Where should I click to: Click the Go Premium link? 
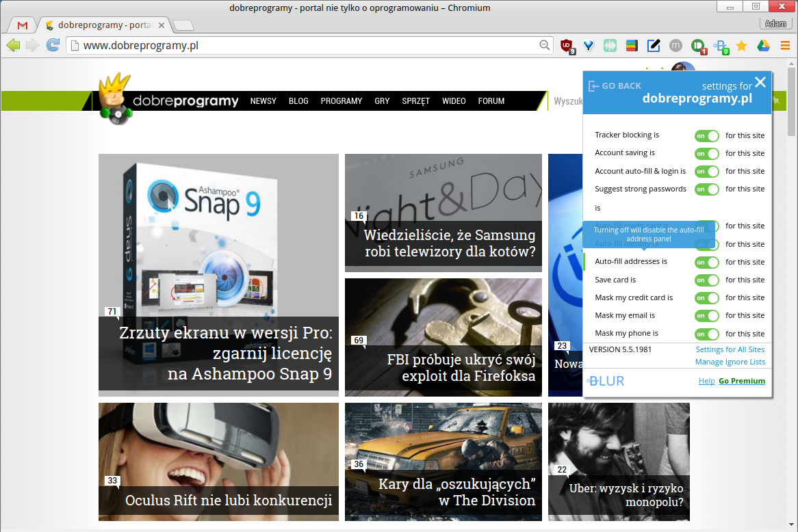pos(741,381)
